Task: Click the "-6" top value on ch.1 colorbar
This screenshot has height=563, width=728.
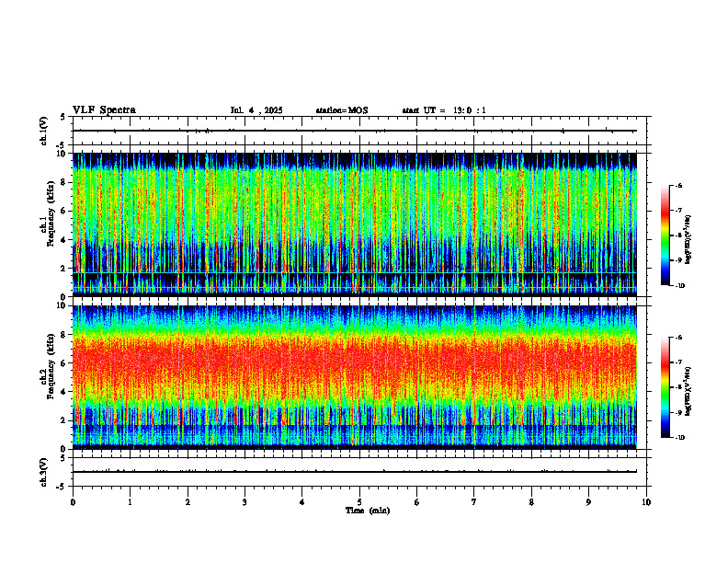Action: (x=678, y=185)
